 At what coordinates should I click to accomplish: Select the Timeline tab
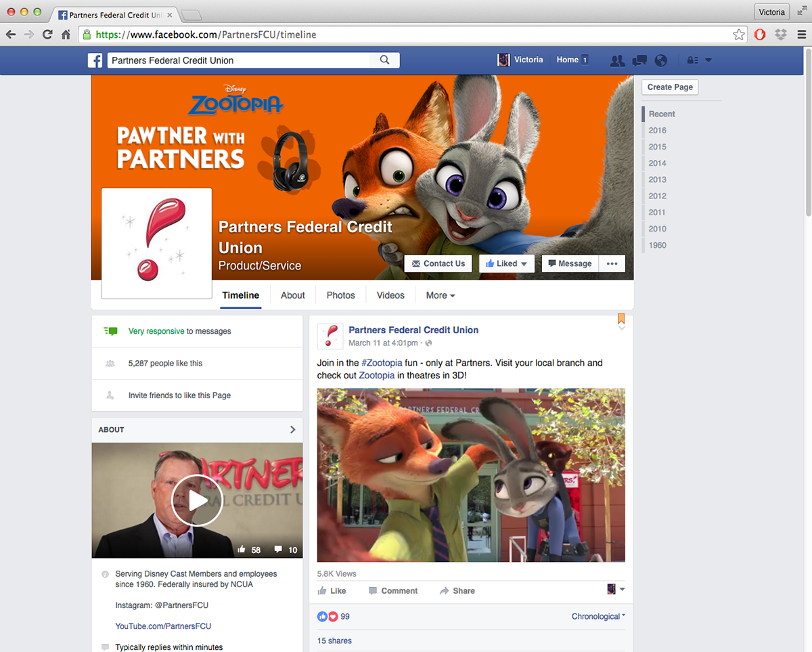tap(241, 295)
